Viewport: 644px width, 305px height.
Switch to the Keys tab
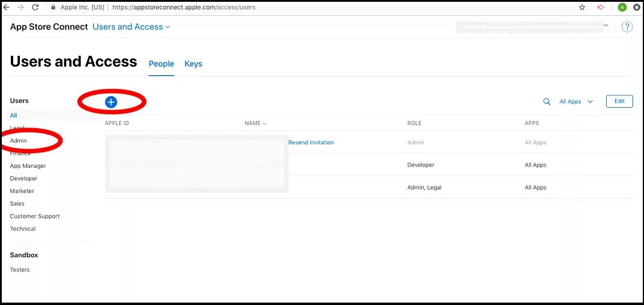pos(193,64)
